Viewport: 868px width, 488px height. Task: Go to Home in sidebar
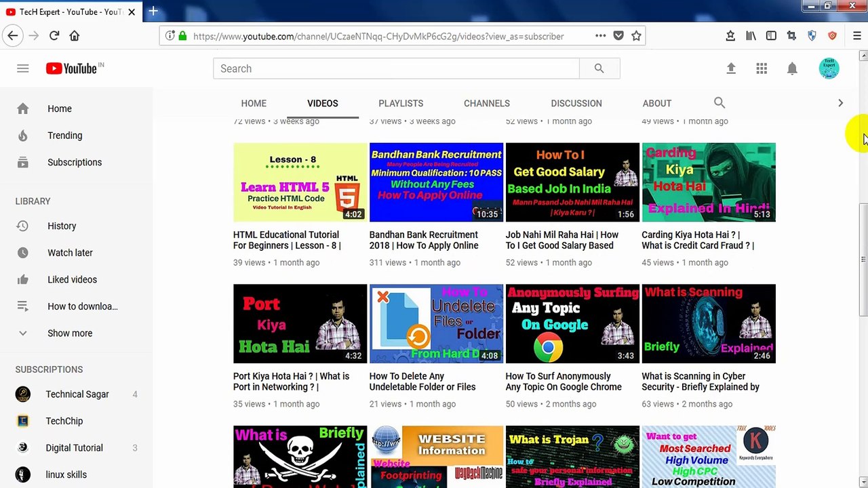pyautogui.click(x=76, y=108)
